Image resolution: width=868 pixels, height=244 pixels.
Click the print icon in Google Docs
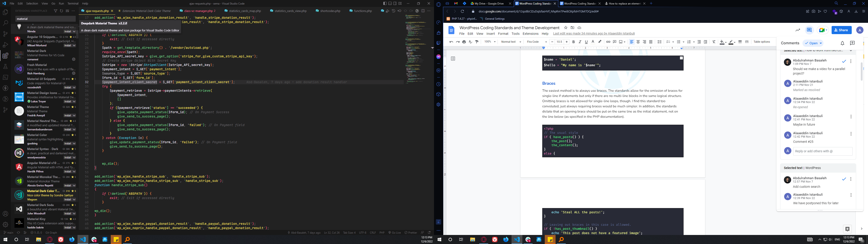[464, 42]
